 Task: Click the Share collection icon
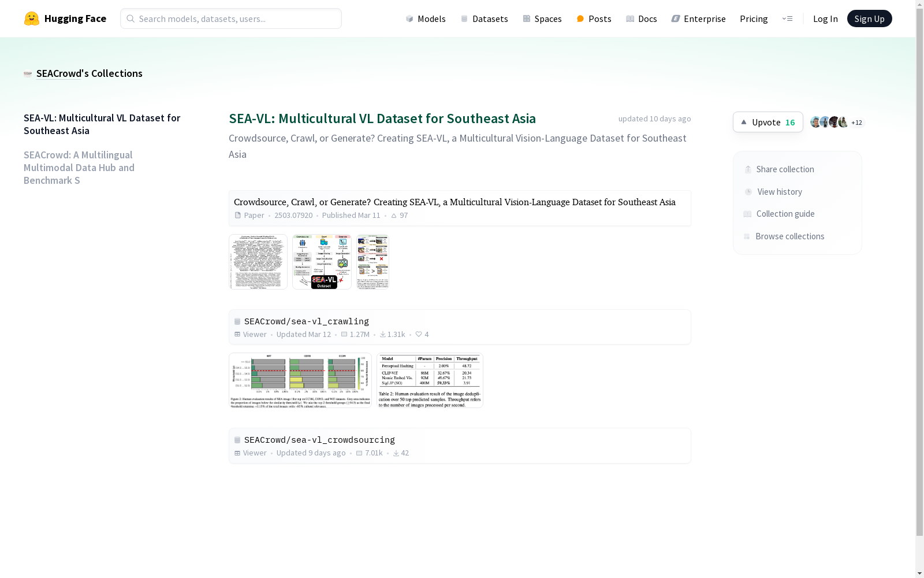[x=748, y=169]
